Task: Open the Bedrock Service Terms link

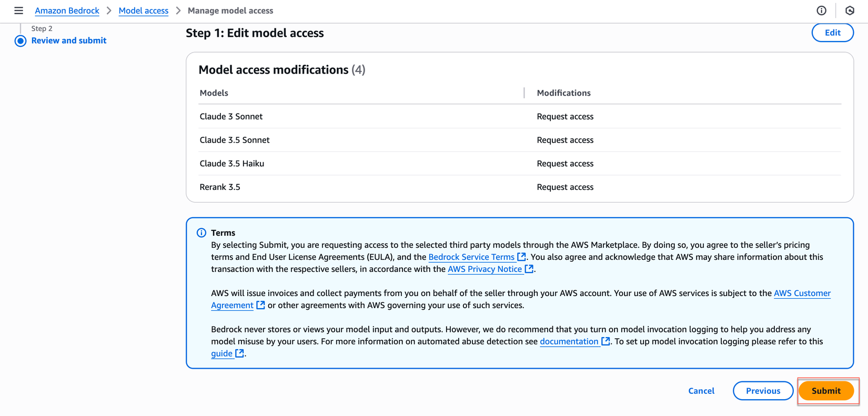Action: 471,257
